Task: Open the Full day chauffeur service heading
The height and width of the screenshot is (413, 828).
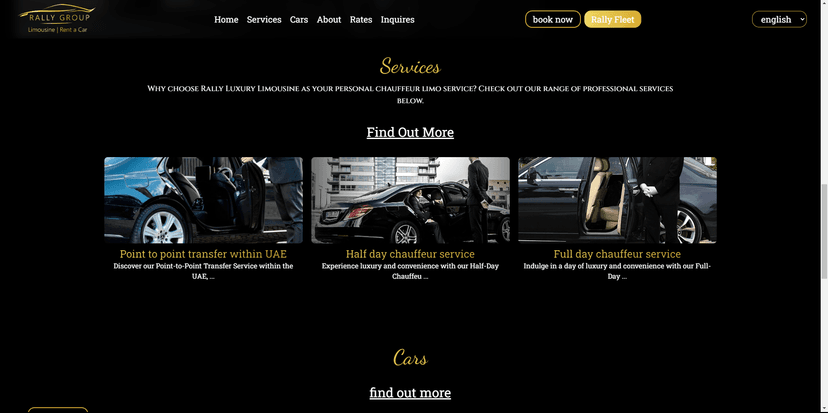Action: tap(617, 254)
